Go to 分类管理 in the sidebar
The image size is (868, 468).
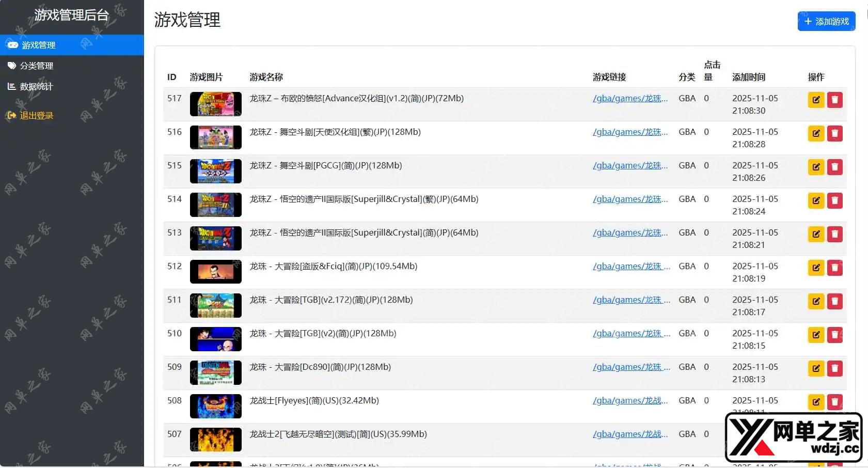point(37,66)
